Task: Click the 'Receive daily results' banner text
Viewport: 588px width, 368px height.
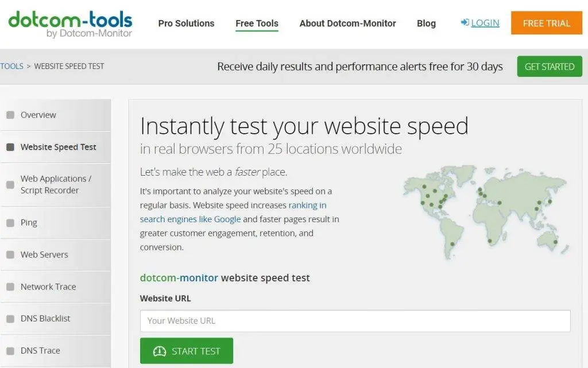Action: click(360, 67)
